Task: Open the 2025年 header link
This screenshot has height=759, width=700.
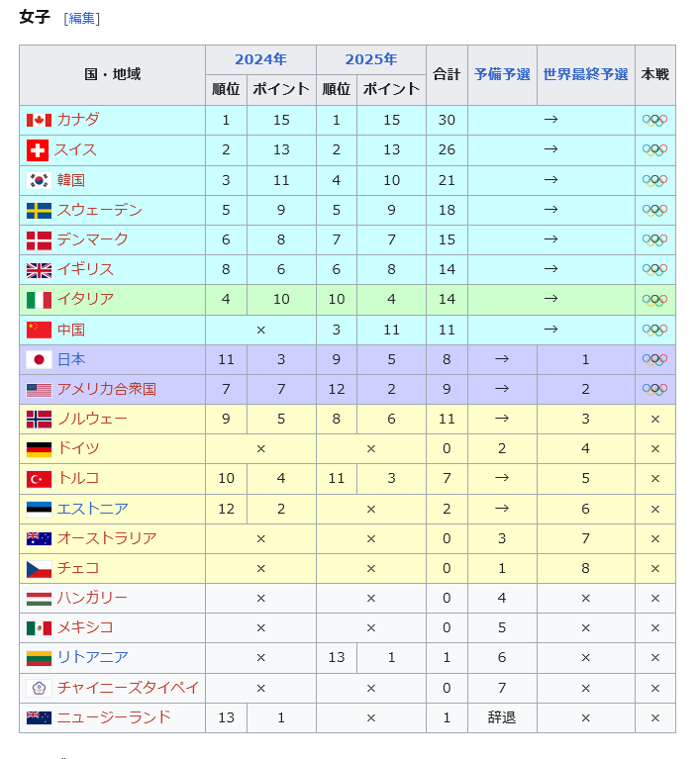Action: tap(371, 59)
